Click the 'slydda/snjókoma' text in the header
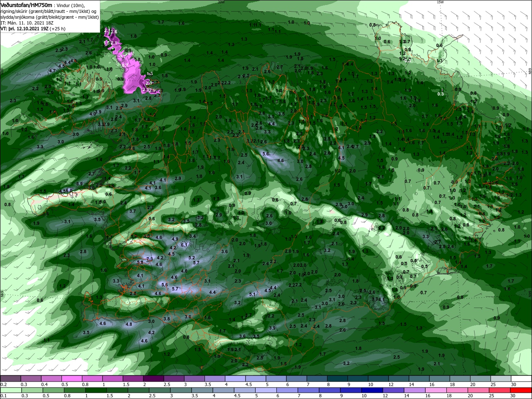The image size is (532, 399). pyautogui.click(x=17, y=17)
